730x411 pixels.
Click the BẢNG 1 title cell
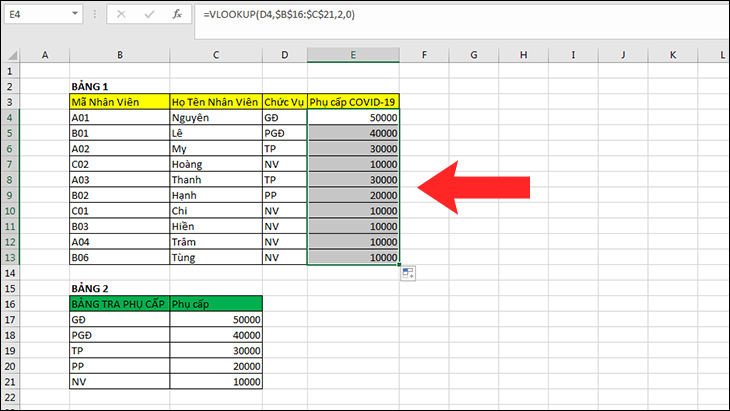[120, 87]
